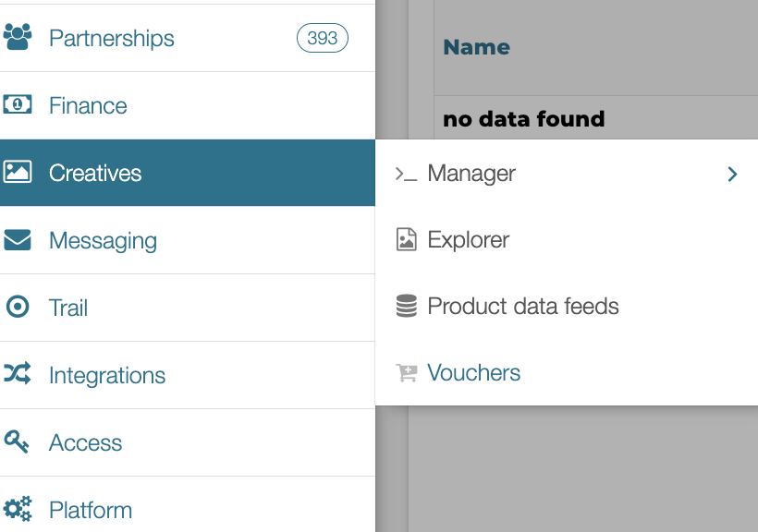758x532 pixels.
Task: Click the Product data feeds database icon
Action: (x=407, y=306)
